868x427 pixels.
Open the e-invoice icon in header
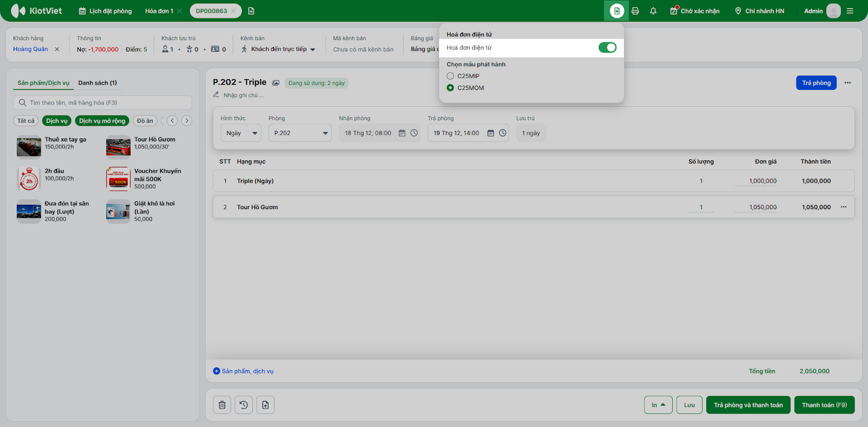[x=617, y=11]
